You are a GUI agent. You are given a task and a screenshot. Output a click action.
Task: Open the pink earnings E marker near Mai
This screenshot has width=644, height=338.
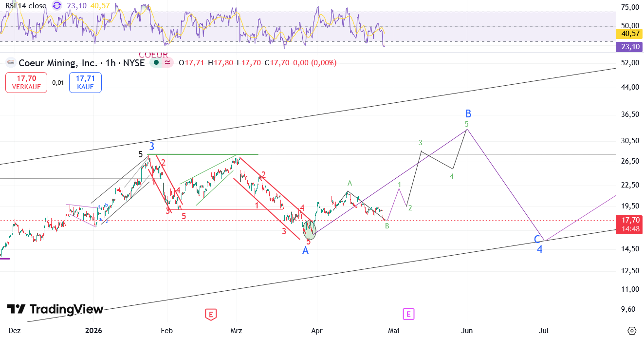[x=408, y=314]
